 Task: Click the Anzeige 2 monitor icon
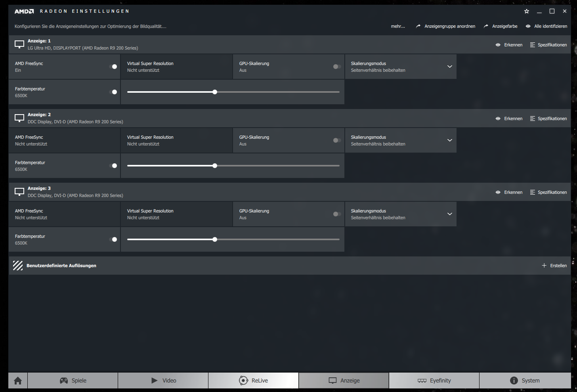[x=19, y=118]
